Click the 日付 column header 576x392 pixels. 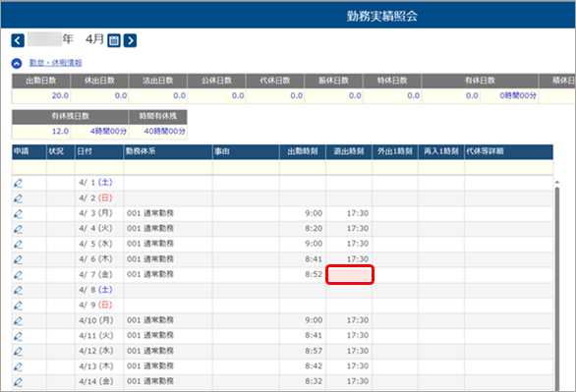99,151
